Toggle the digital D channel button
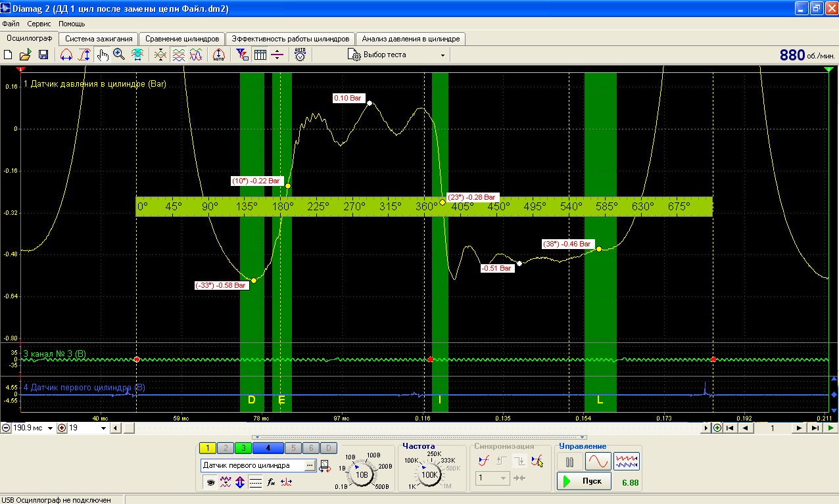Screen dimensions: 839x504 (x=328, y=448)
